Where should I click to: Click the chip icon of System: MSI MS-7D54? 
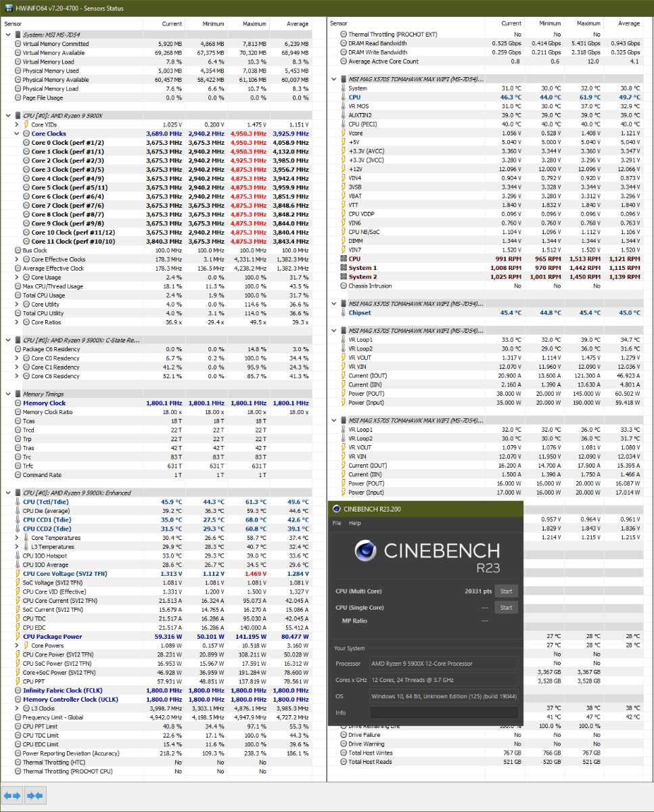18,35
